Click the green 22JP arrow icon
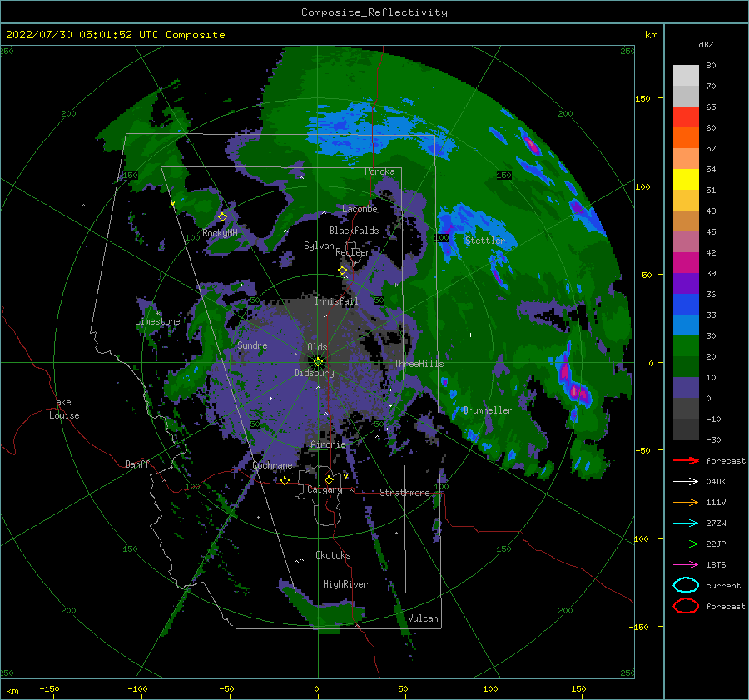The height and width of the screenshot is (700, 749). click(686, 544)
